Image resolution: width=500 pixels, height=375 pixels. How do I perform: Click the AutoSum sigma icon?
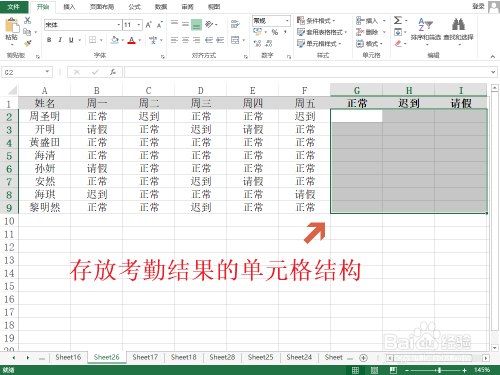[x=398, y=21]
